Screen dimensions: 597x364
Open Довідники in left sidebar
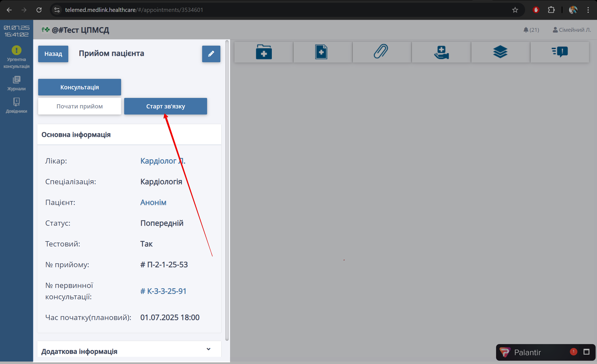17,106
